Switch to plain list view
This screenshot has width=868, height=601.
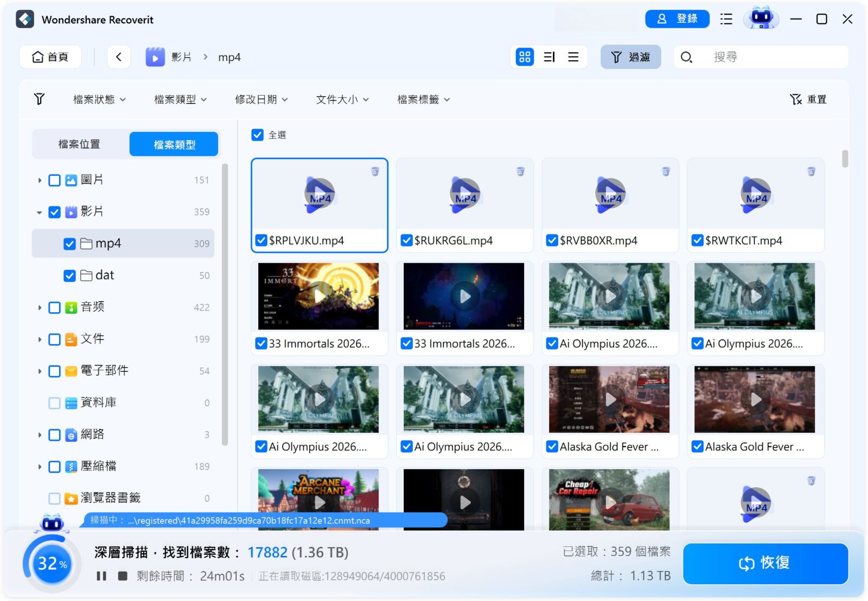click(573, 57)
